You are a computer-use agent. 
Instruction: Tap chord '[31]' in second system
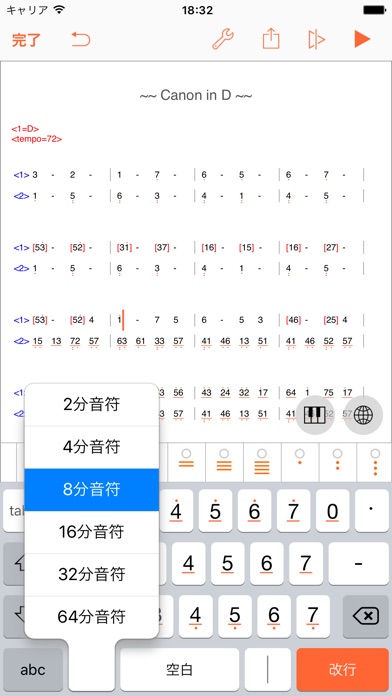pyautogui.click(x=124, y=247)
